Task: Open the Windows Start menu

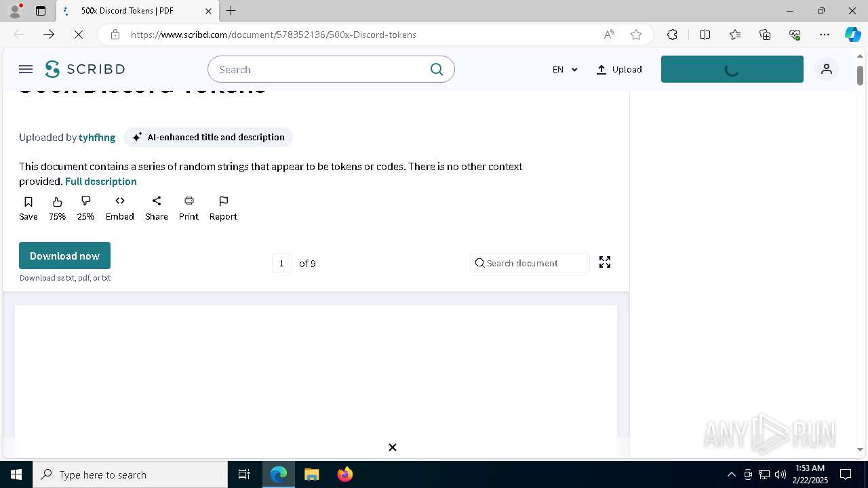Action: point(16,474)
